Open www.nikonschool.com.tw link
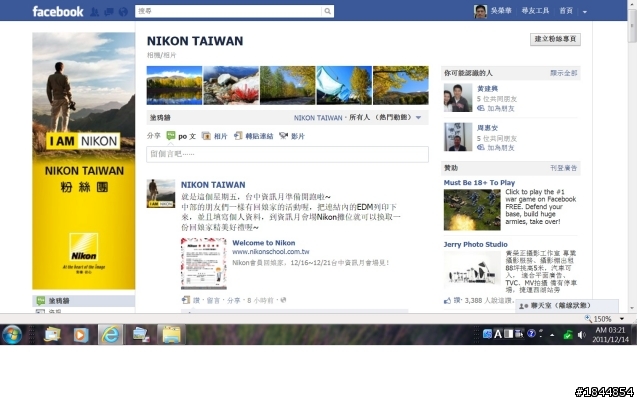Screen dimensions: 640x400 coord(271,252)
